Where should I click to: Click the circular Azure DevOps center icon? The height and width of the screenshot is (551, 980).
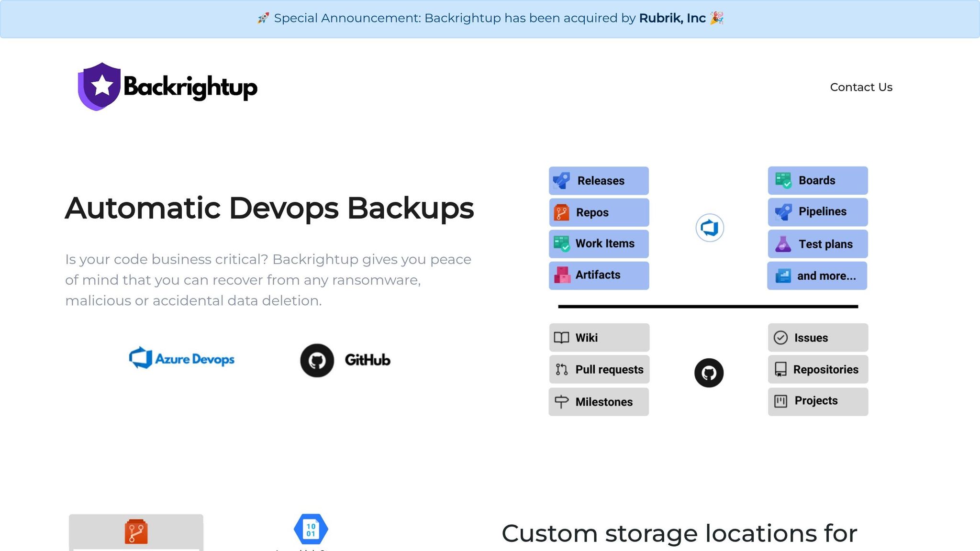point(709,228)
